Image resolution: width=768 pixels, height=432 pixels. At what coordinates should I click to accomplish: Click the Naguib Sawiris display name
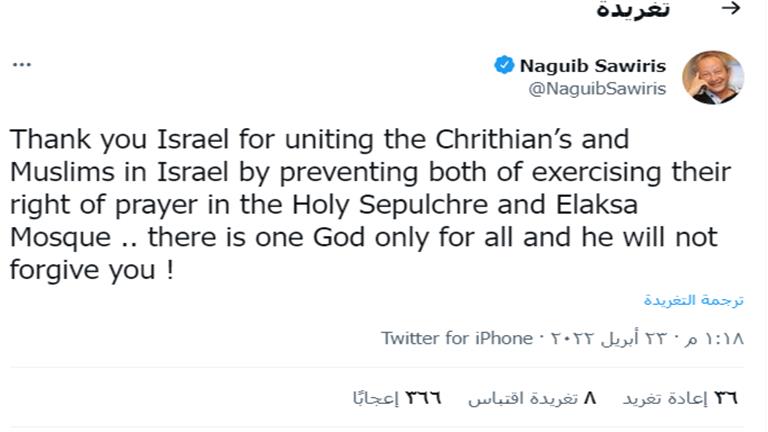(594, 66)
